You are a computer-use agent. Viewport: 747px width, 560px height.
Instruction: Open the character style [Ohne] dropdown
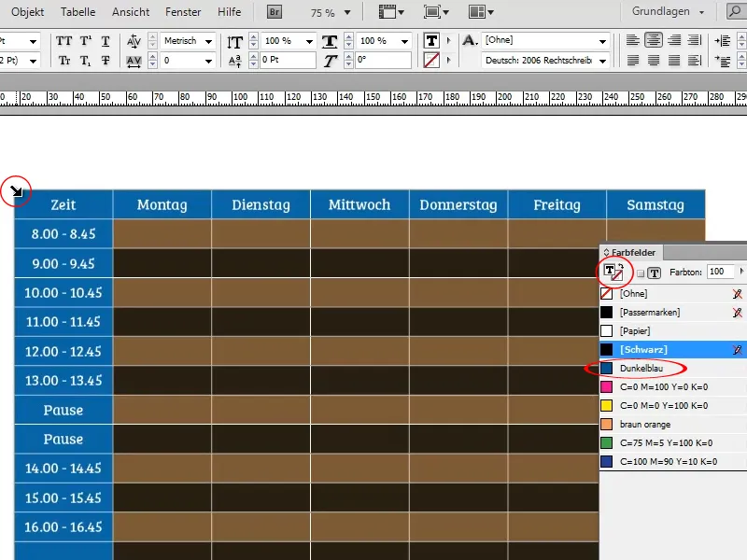(x=602, y=41)
